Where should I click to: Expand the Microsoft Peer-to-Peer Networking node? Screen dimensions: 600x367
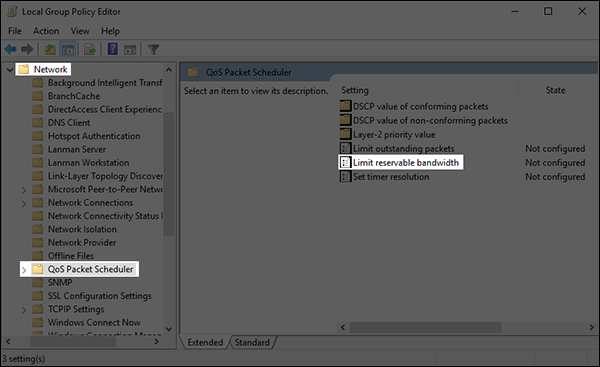pyautogui.click(x=24, y=190)
